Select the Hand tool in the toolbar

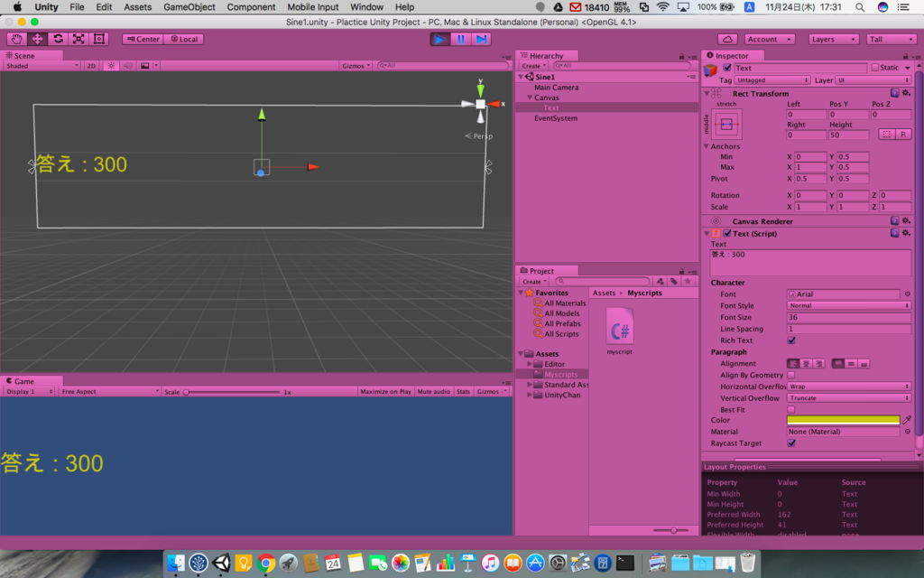16,39
